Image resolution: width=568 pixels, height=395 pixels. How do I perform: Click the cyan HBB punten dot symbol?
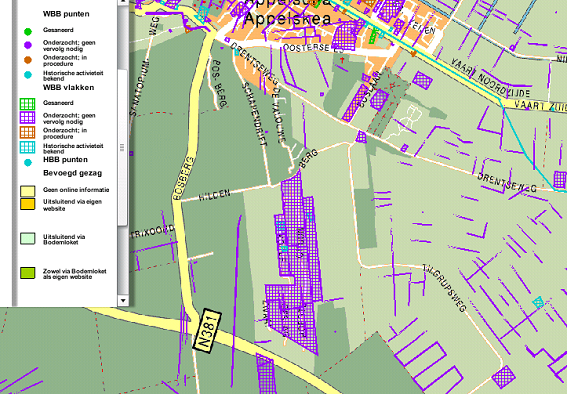click(28, 162)
